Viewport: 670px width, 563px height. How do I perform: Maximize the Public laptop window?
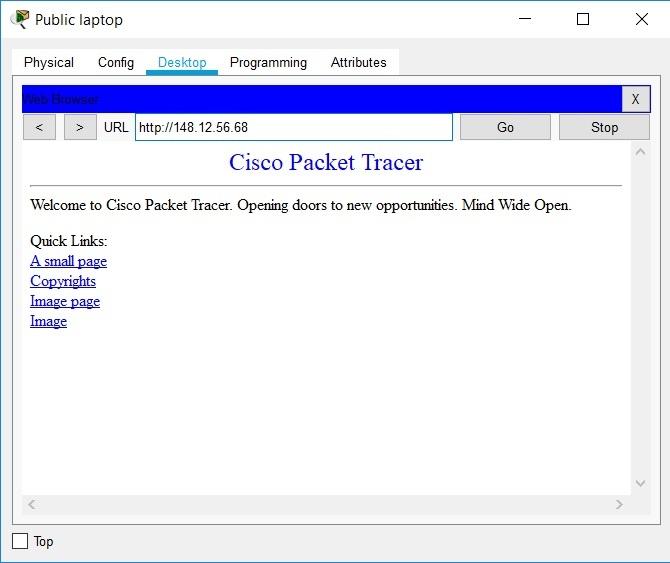[x=583, y=19]
